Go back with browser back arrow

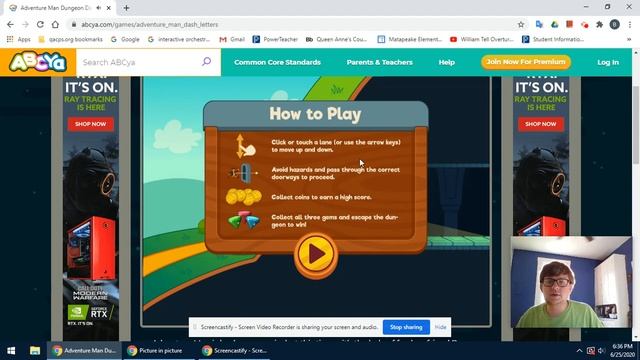click(10, 24)
